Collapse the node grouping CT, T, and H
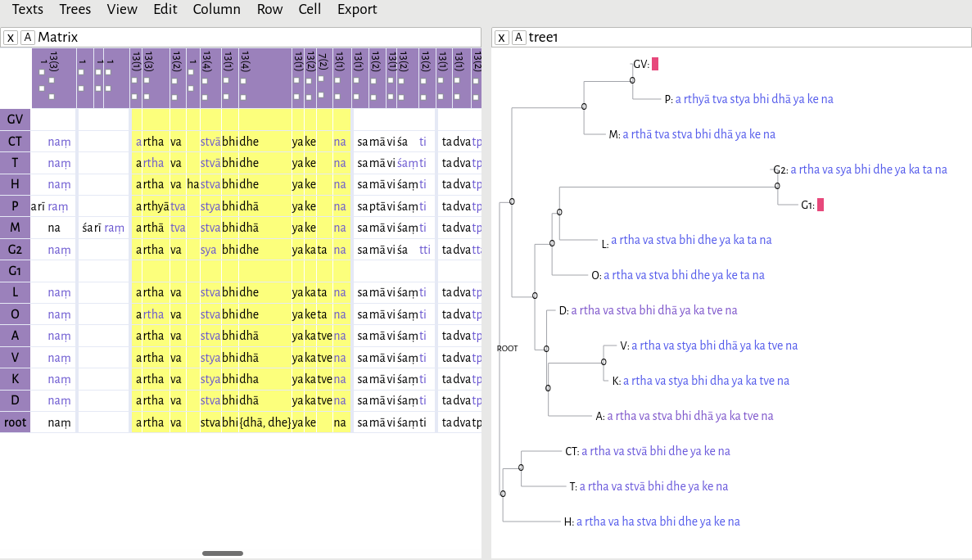Image resolution: width=972 pixels, height=560 pixels. 503,494
